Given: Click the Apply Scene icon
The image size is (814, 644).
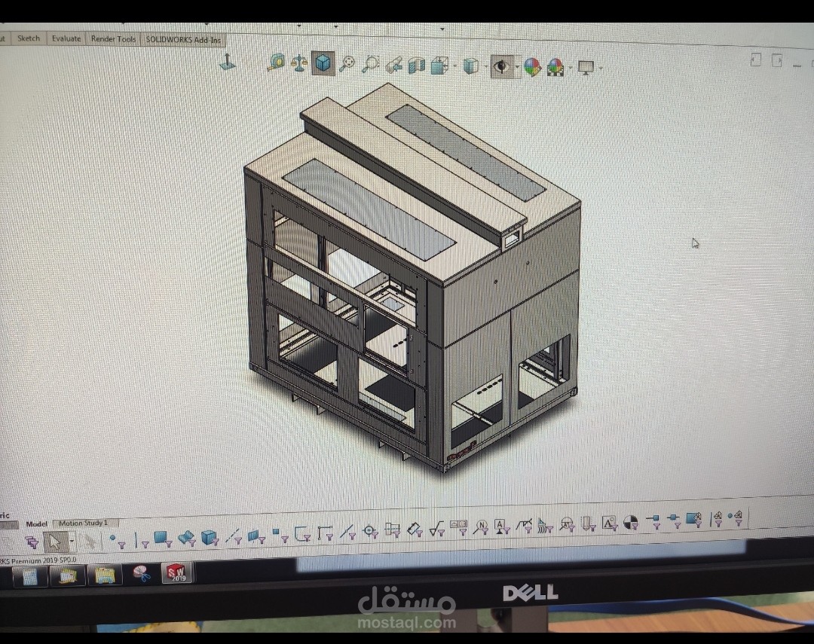Looking at the screenshot, I should pyautogui.click(x=555, y=68).
